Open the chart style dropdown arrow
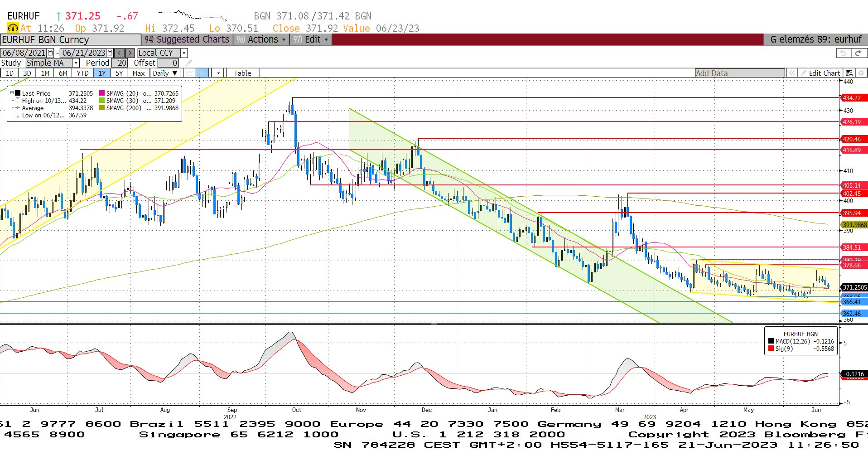Screen dimensions: 868x470 [218, 73]
